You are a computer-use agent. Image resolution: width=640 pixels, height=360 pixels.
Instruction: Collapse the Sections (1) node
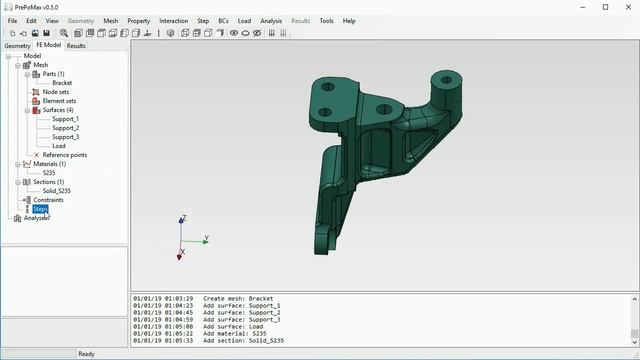[18, 182]
